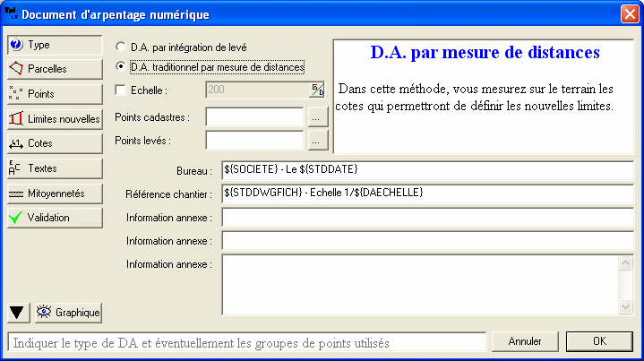Confirm with the OK button

[x=599, y=341]
